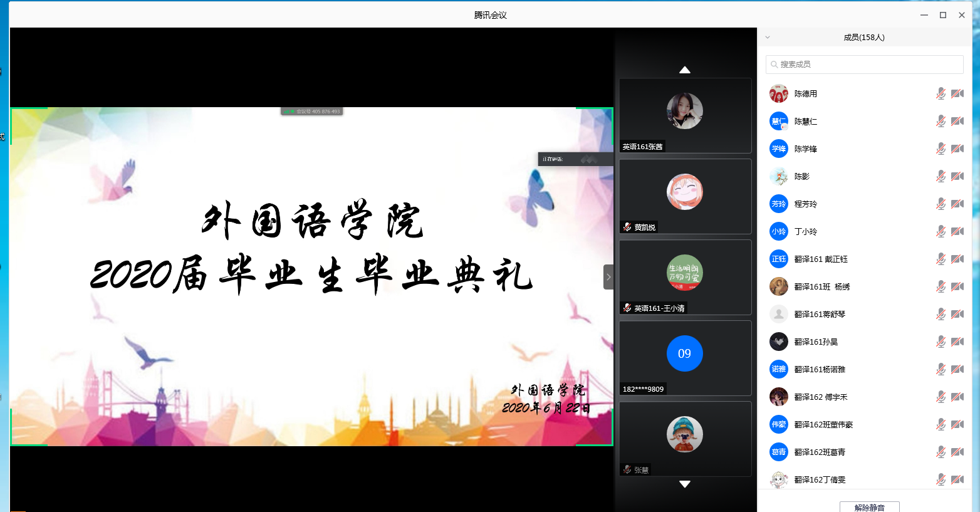Screen dimensions: 980x512
Task: Click the camera icon for 陈慧仁
Action: pos(957,121)
